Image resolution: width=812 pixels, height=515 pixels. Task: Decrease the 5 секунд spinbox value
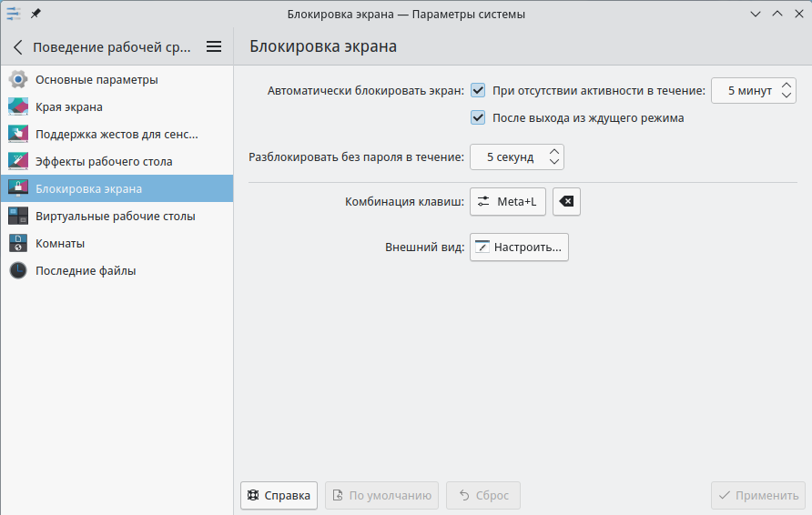[x=554, y=163]
